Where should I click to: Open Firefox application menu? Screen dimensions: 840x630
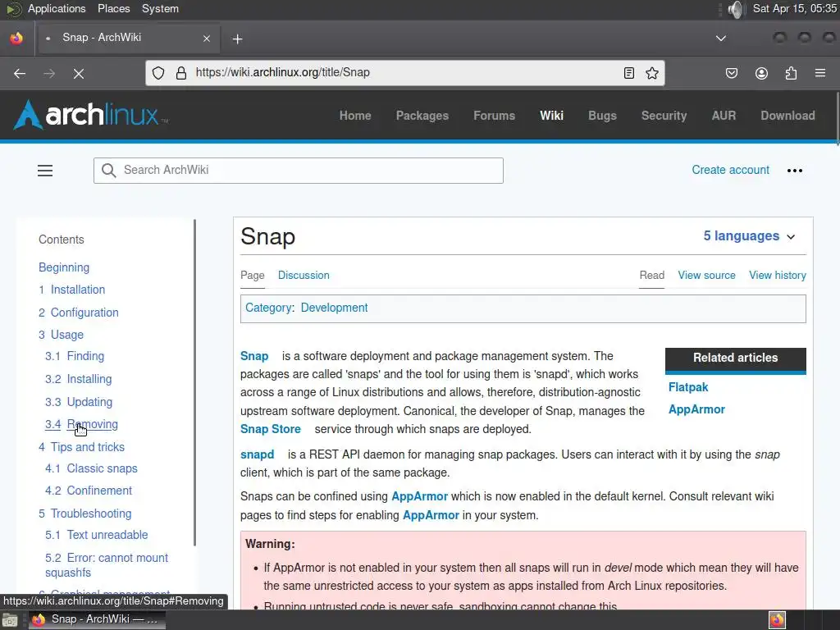(x=820, y=73)
